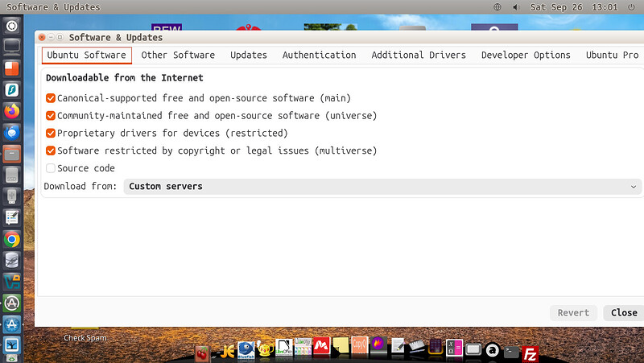Uncheck Canonical-supported software (main)
This screenshot has height=363, width=644.
click(x=51, y=98)
